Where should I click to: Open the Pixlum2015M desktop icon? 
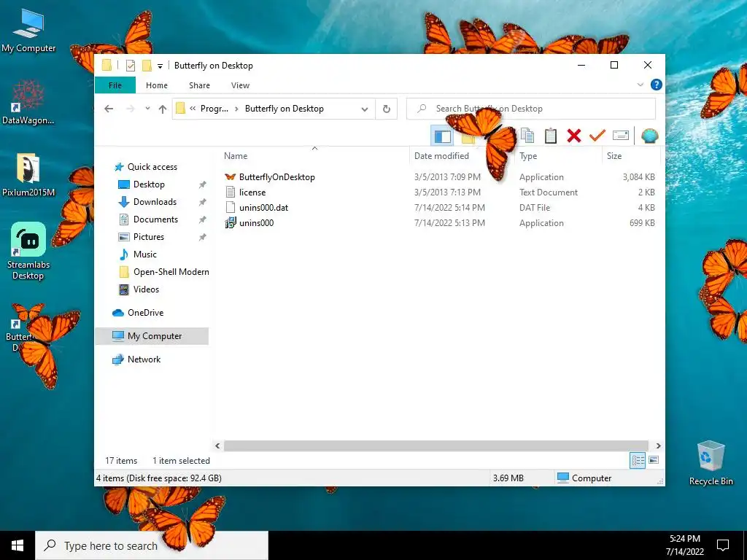(x=28, y=175)
